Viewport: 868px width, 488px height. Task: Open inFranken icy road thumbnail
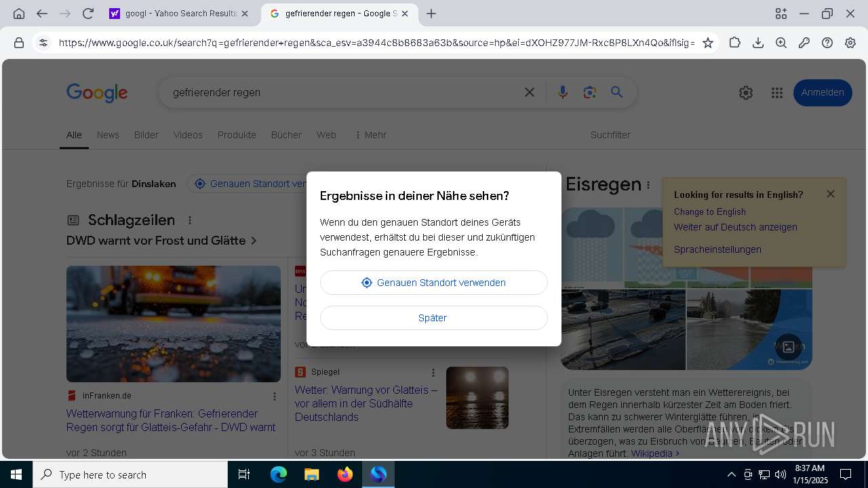coord(174,324)
